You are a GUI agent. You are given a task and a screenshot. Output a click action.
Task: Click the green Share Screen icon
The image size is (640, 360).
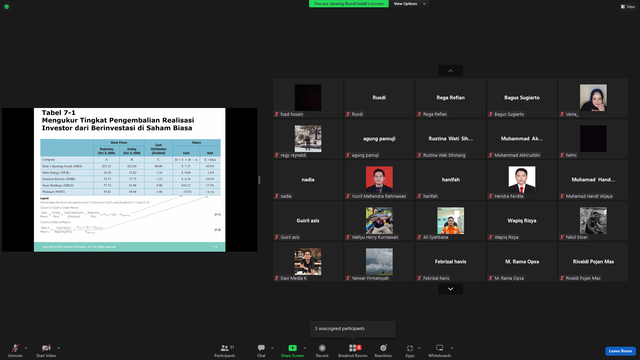pos(293,348)
